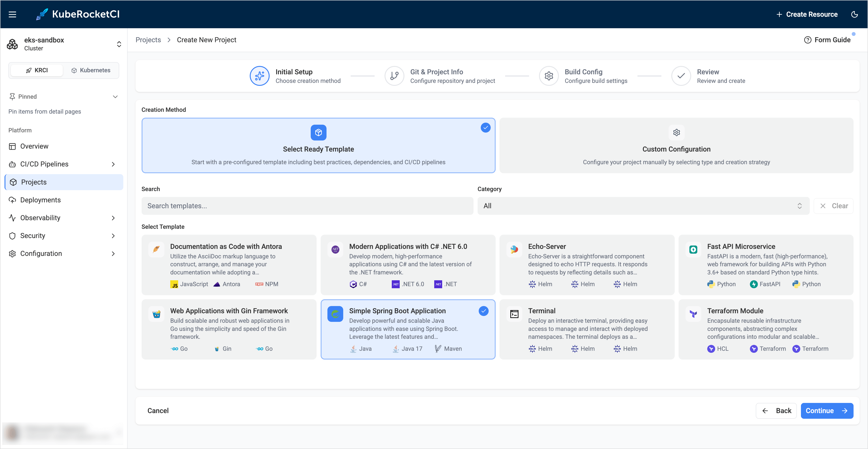Click the Terraform Module card title
Screen dimensions: 868x449
735,311
